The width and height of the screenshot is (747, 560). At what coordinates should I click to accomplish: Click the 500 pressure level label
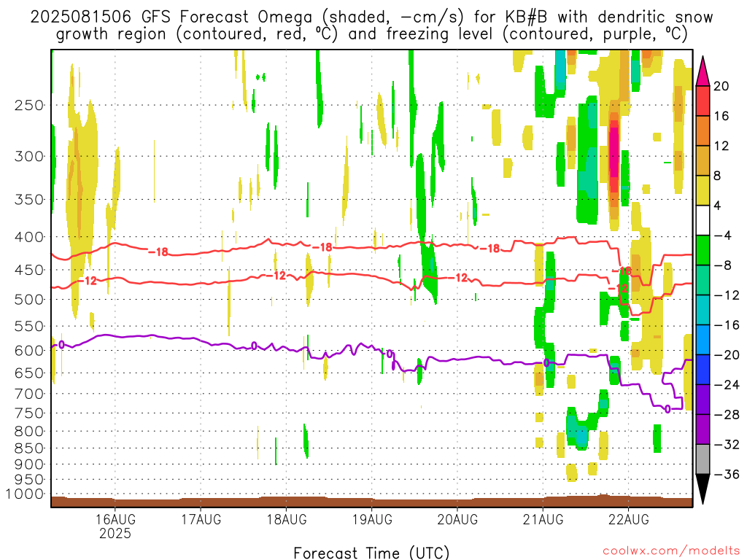click(29, 300)
